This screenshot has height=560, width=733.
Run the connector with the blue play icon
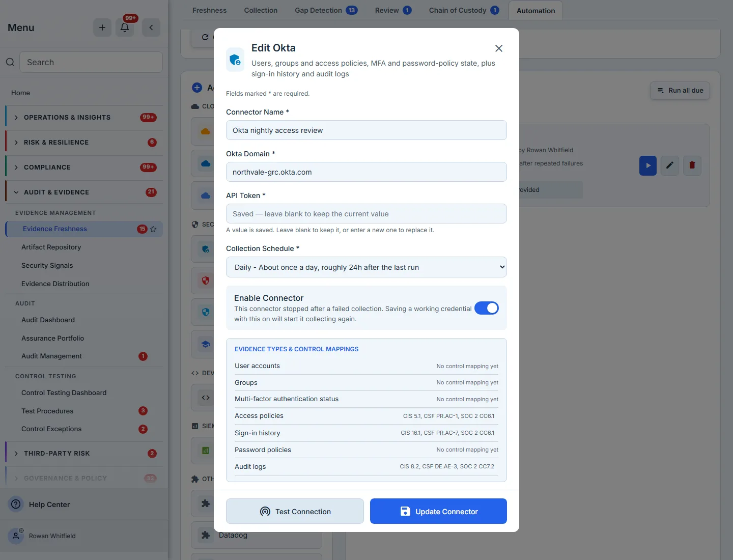[x=648, y=165]
